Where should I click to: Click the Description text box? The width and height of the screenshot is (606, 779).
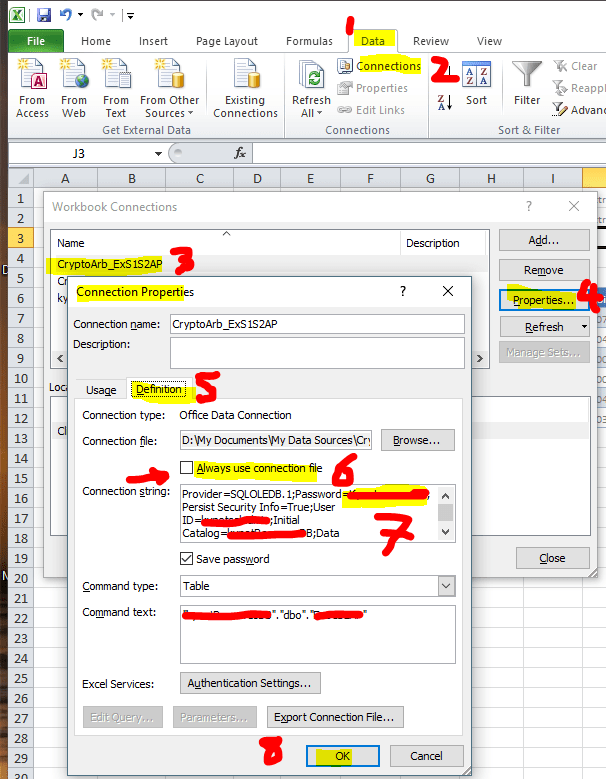[317, 353]
